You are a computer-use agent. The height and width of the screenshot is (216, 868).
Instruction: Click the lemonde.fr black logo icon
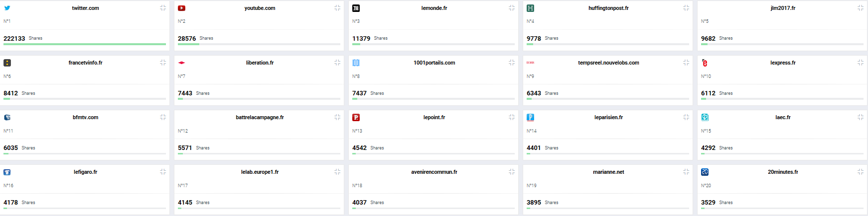356,8
